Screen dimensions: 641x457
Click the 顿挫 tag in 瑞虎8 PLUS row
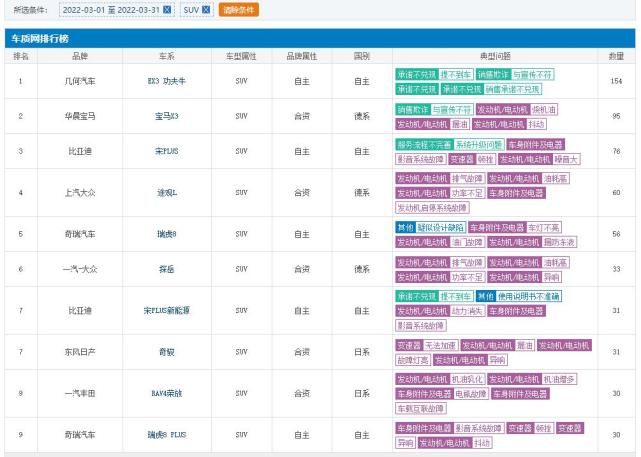pyautogui.click(x=544, y=429)
